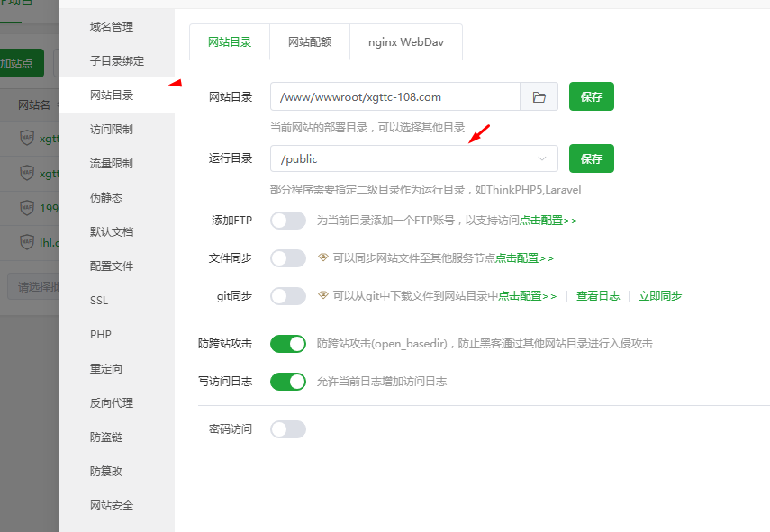The height and width of the screenshot is (532, 770).
Task: Click 点击配置>> link for 文件同步
Action: click(x=524, y=258)
